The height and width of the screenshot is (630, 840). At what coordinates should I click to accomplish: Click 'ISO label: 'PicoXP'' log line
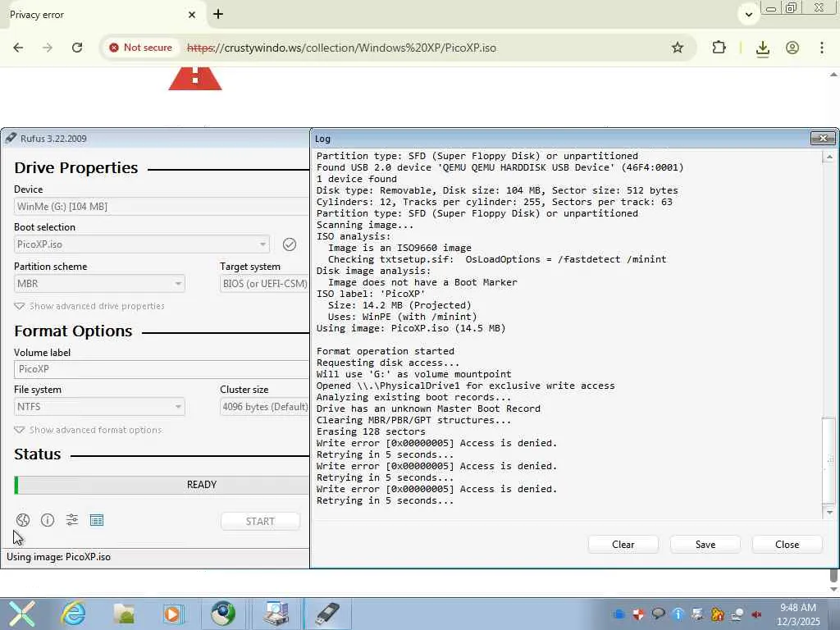point(370,294)
